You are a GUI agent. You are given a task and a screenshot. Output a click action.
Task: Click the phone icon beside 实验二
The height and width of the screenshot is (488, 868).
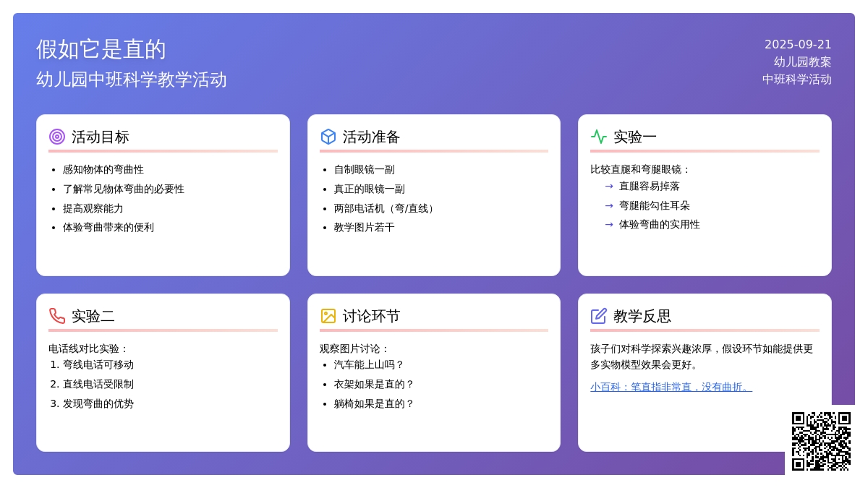[x=57, y=316]
